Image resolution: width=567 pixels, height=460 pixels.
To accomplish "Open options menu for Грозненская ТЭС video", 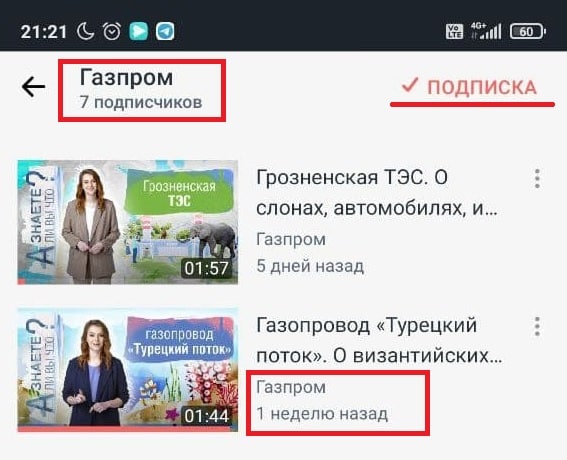I will click(537, 179).
